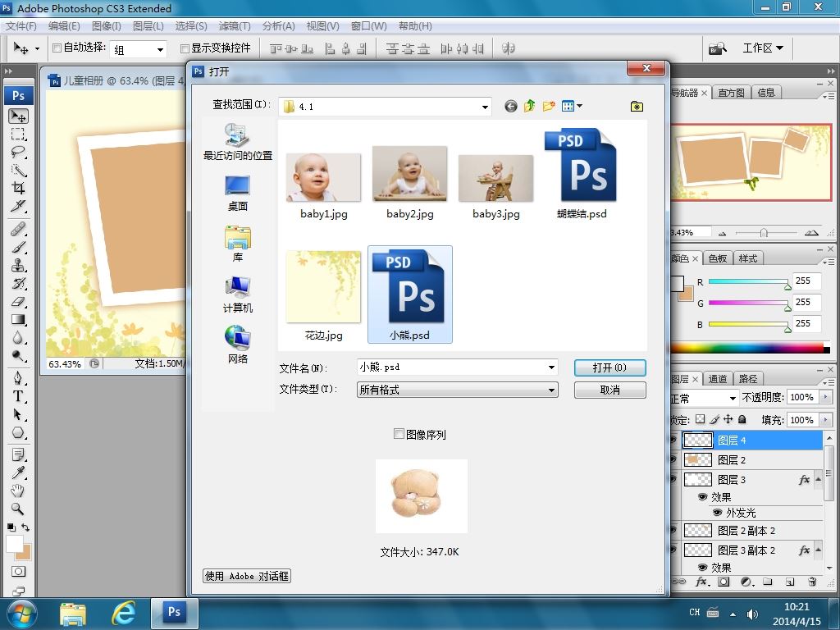Open 文件(F) menu
Viewport: 840px width, 630px height.
tap(21, 26)
